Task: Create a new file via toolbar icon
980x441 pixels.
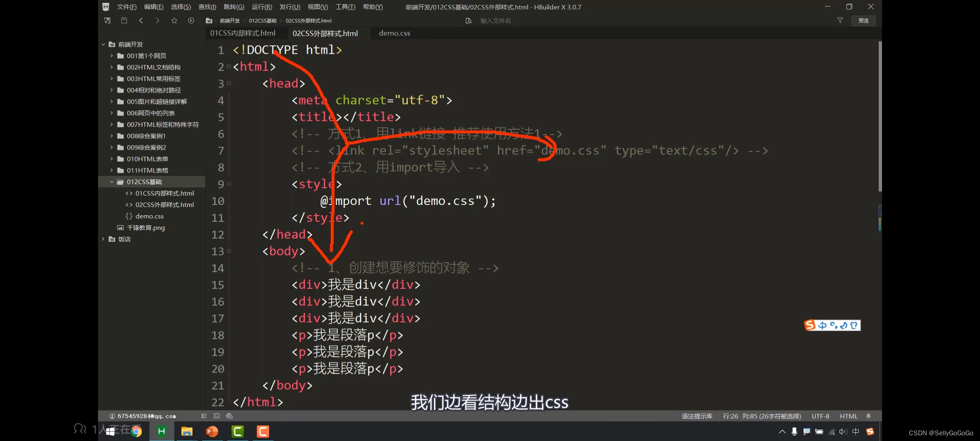Action: 107,20
